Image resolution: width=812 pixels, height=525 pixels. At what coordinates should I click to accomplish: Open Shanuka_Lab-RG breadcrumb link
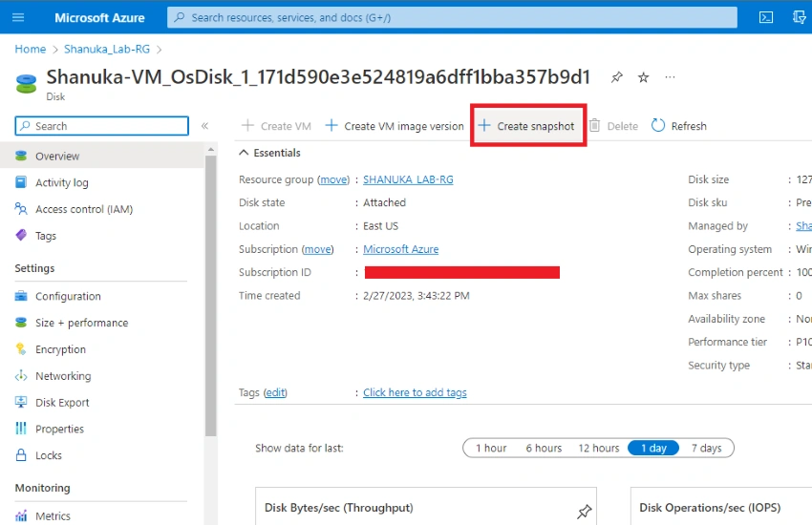pos(107,49)
